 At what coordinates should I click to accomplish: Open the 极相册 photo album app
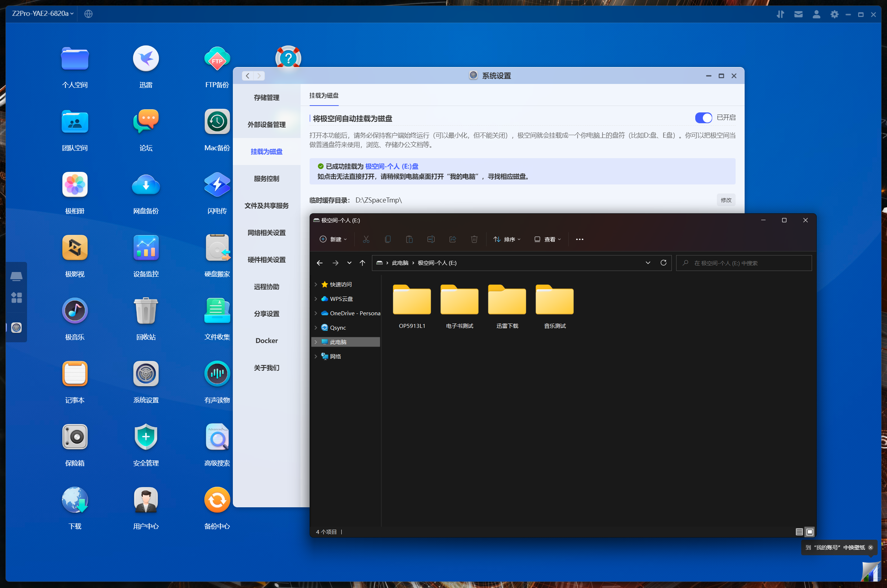click(75, 184)
